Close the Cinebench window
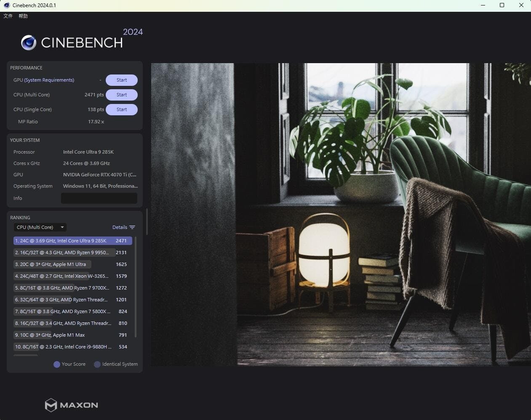531x420 pixels. [x=521, y=5]
